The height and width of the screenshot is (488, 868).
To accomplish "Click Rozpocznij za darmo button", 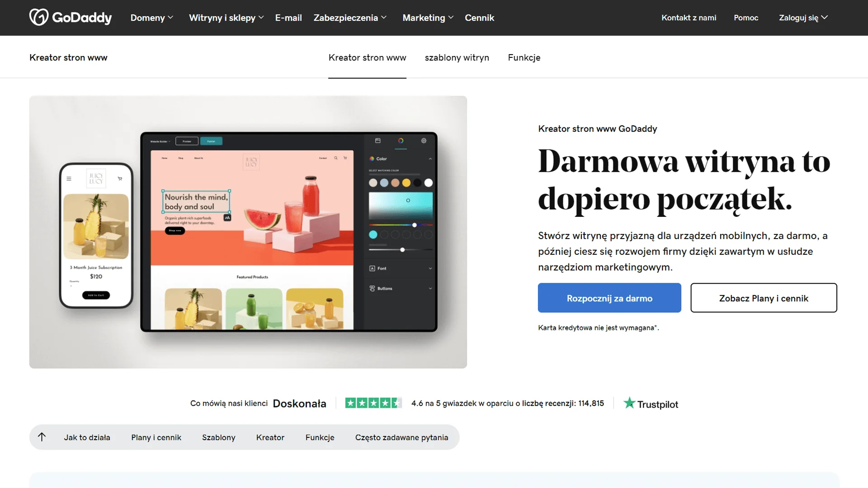I will coord(609,298).
